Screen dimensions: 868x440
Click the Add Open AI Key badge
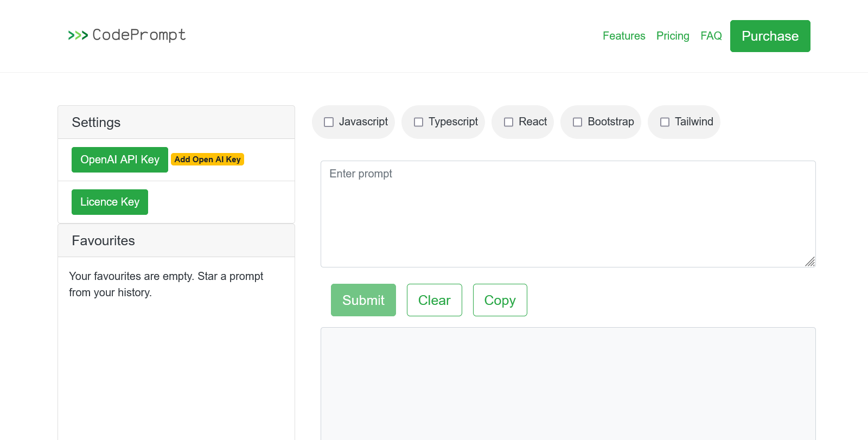(207, 160)
